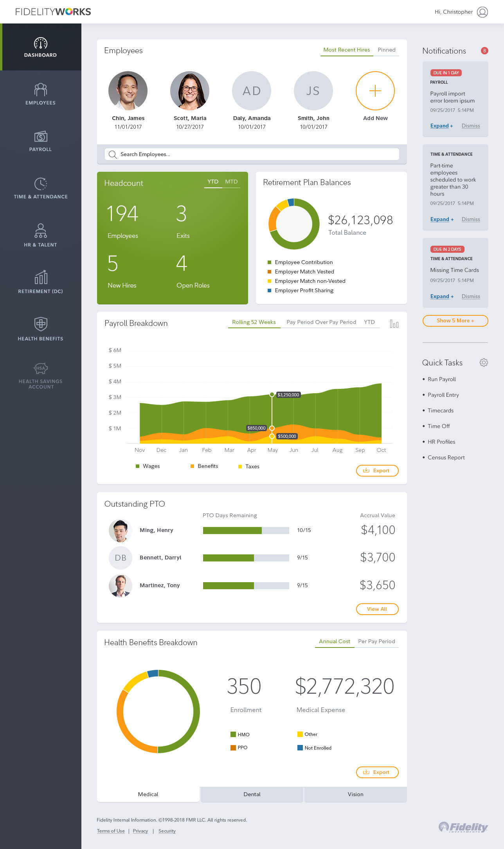The width and height of the screenshot is (504, 849).
Task: Click the user profile avatar icon
Action: (482, 12)
